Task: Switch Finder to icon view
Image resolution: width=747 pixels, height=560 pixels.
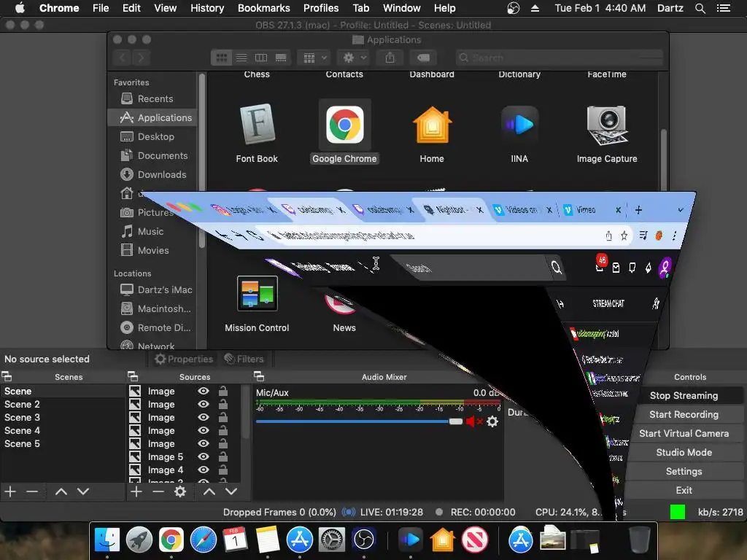Action: point(222,58)
